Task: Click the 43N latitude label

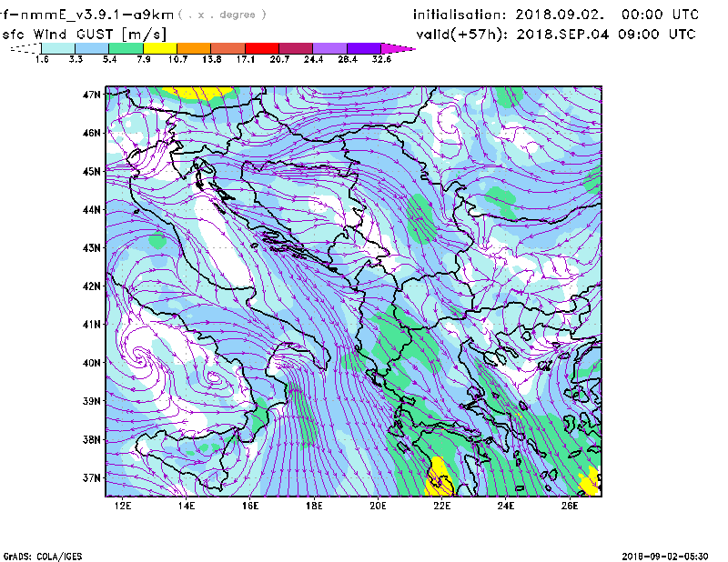Action: (x=92, y=248)
